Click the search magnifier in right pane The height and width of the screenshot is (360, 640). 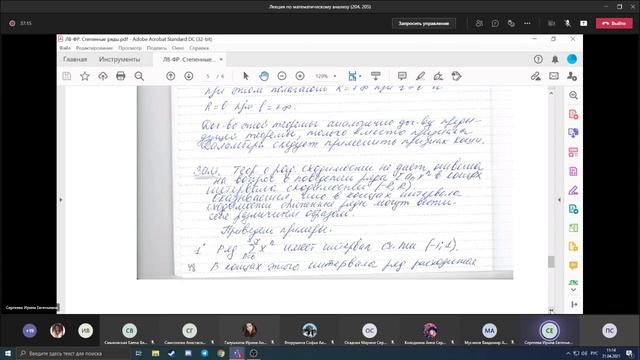coord(573,95)
